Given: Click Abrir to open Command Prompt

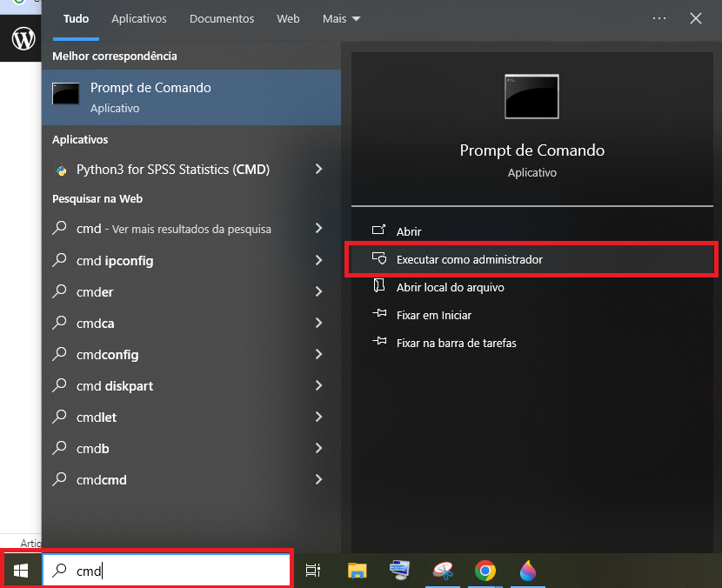Looking at the screenshot, I should click(x=531, y=231).
